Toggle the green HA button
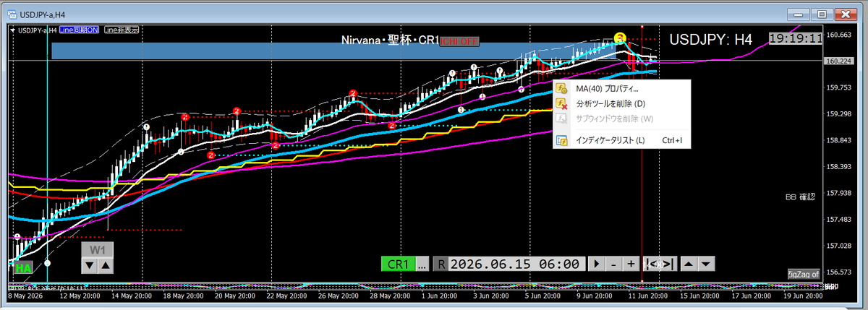 click(x=22, y=267)
